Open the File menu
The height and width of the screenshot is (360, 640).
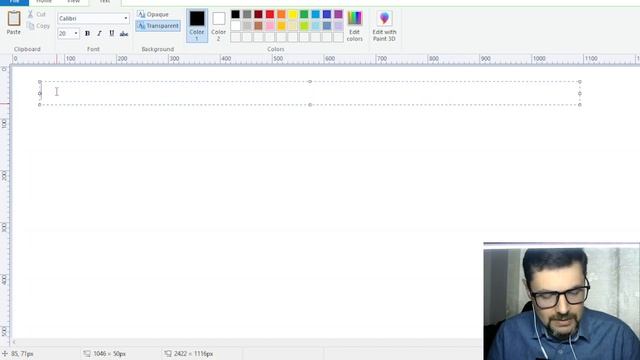click(14, 2)
